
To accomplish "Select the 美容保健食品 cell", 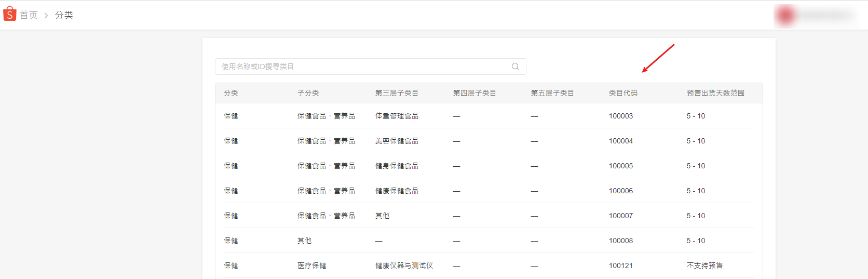I will pyautogui.click(x=397, y=141).
